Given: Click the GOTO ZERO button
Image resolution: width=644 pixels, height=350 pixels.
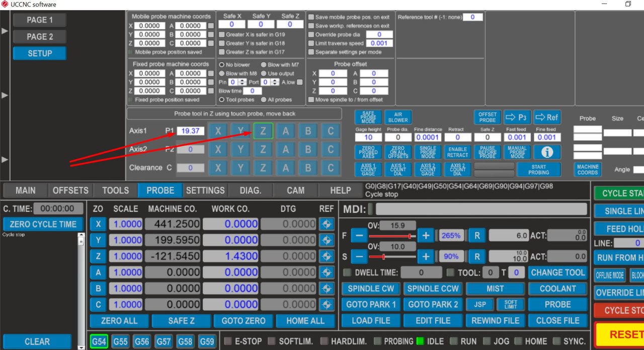Looking at the screenshot, I should tap(244, 321).
